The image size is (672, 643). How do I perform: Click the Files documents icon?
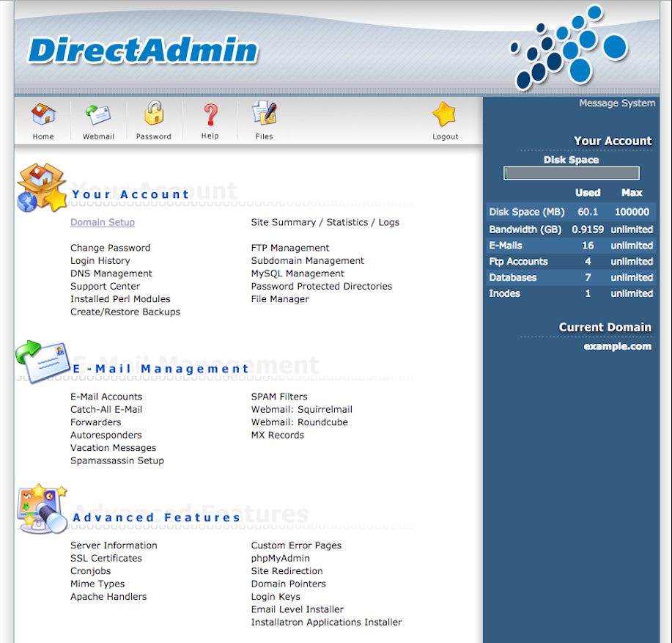pyautogui.click(x=264, y=113)
